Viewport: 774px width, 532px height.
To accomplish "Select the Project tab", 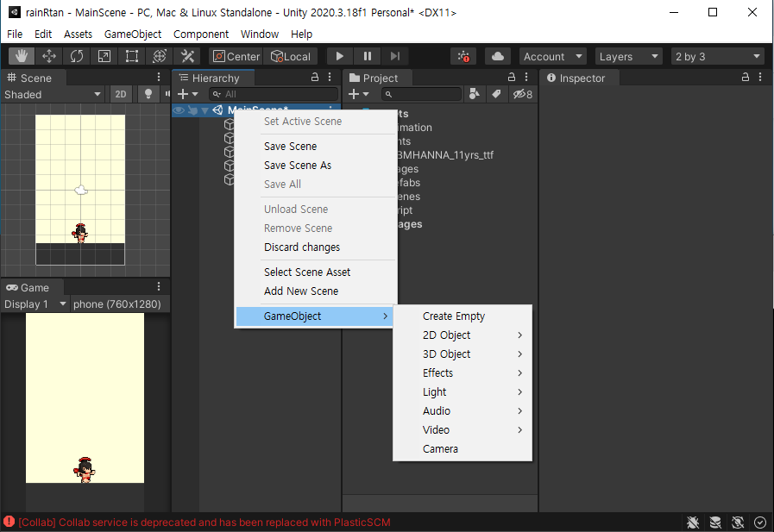I will pyautogui.click(x=376, y=78).
